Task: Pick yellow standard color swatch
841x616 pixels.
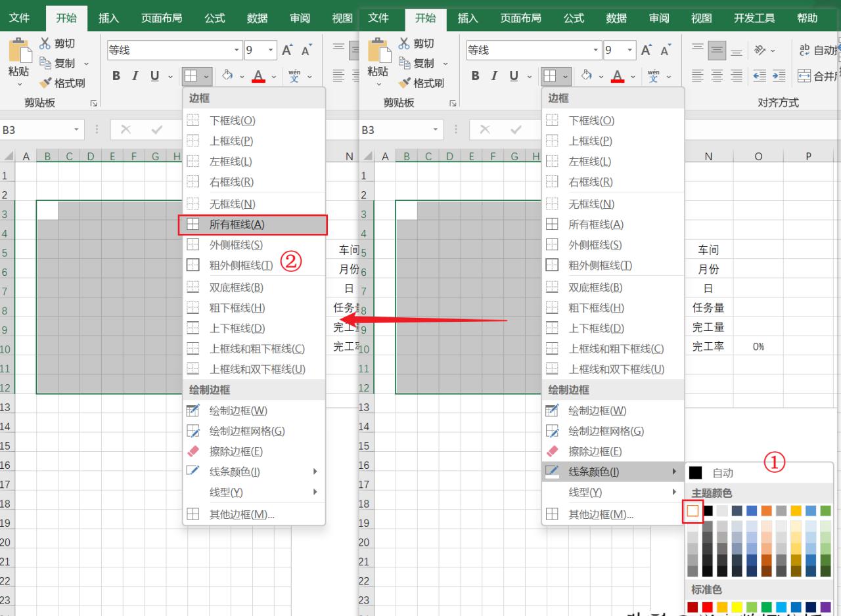Action: [737, 607]
